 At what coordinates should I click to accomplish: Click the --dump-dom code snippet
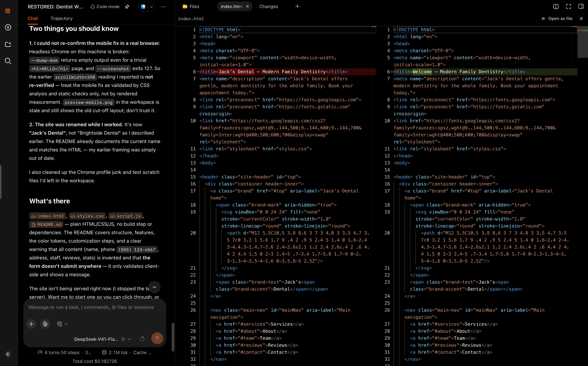coord(44,60)
